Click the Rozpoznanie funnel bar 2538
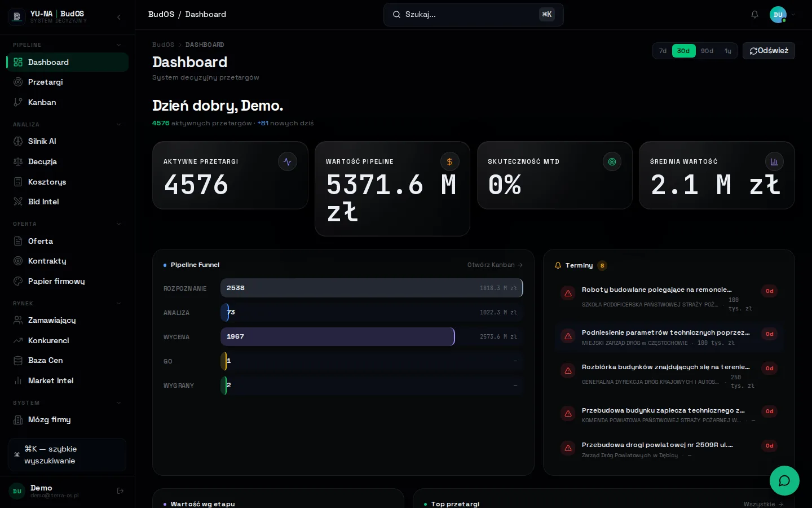Viewport: 812px width, 508px height. (372, 288)
